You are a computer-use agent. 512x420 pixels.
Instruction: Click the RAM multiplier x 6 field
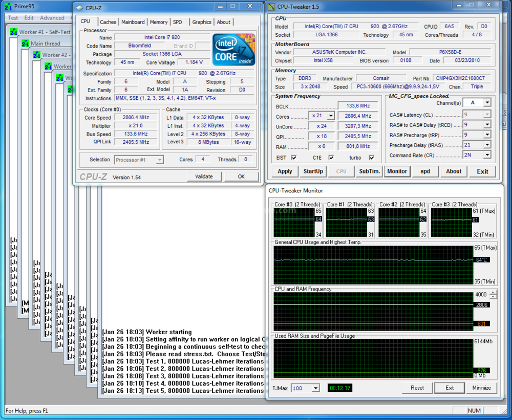coord(322,146)
